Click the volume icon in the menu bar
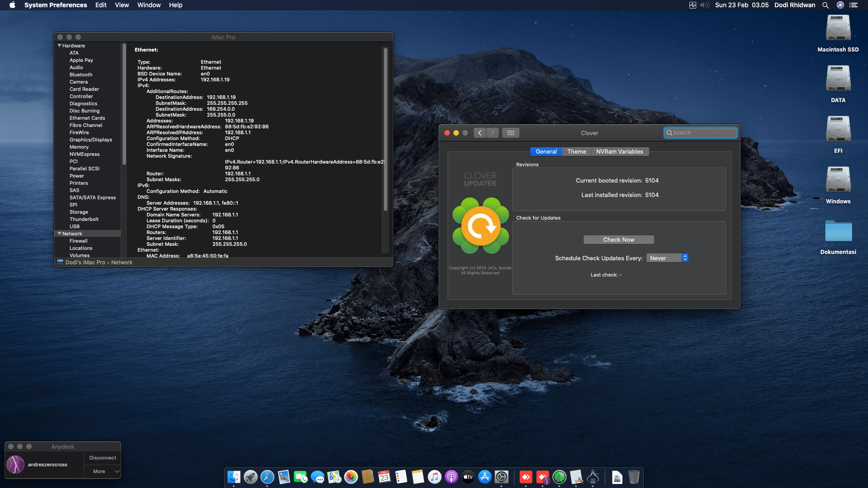868x488 pixels. pos(705,5)
